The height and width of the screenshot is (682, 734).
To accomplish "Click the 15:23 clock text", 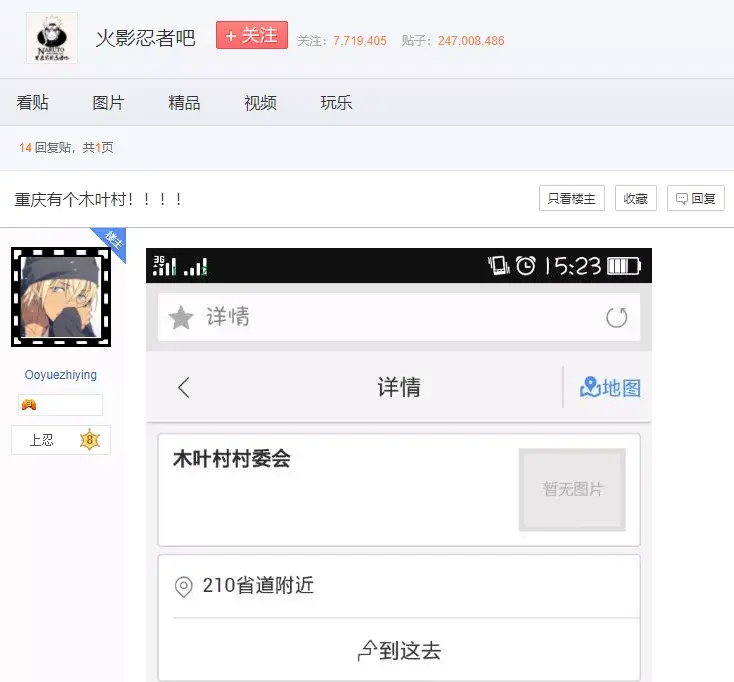I will 573,266.
